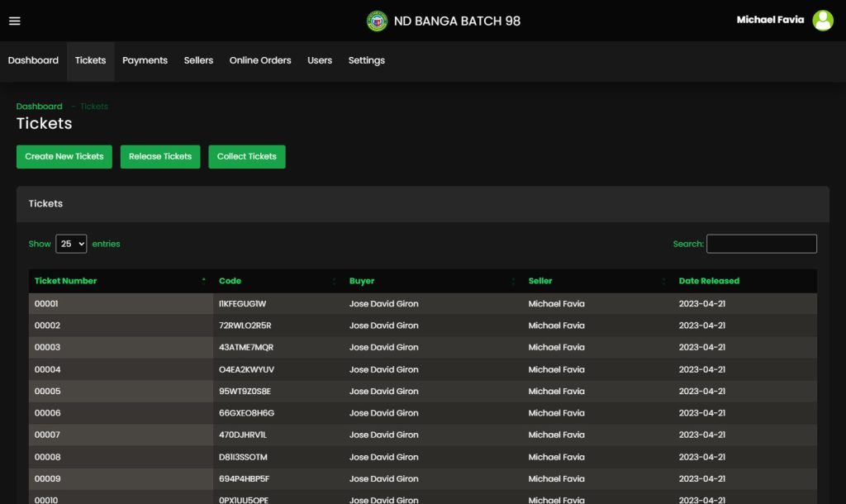Click the Create New Tickets button
This screenshot has width=846, height=504.
[64, 157]
